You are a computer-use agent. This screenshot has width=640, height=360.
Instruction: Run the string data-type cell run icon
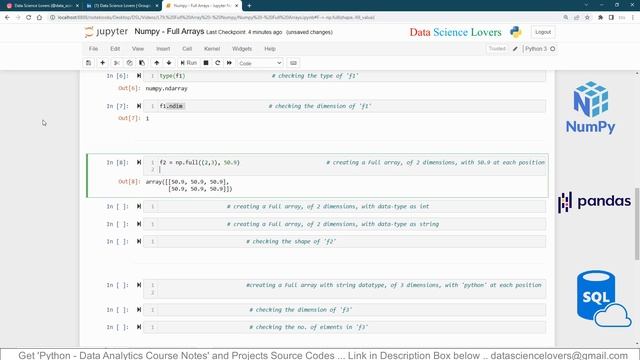click(139, 224)
